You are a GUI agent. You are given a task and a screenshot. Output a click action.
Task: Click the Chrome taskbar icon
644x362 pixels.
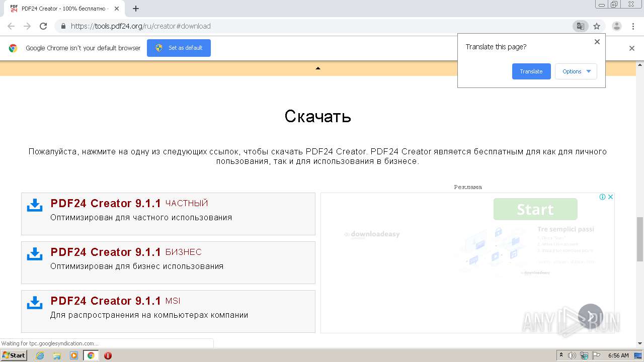point(91,355)
